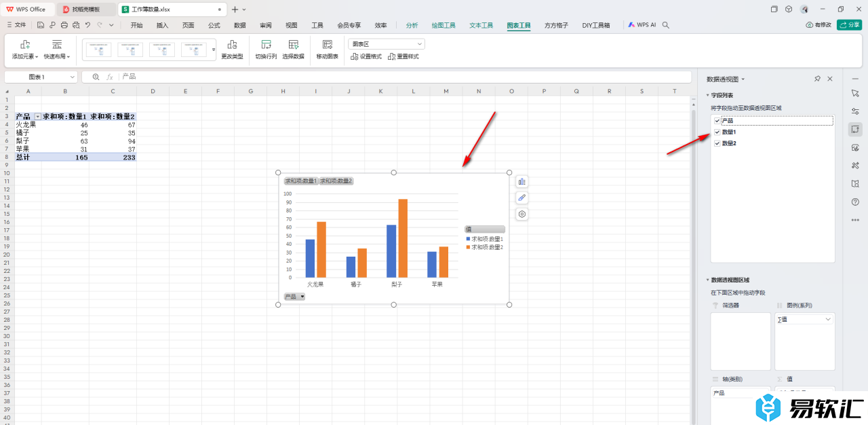Image resolution: width=868 pixels, height=425 pixels.
Task: Click the save icon in quick access toolbar
Action: point(41,25)
